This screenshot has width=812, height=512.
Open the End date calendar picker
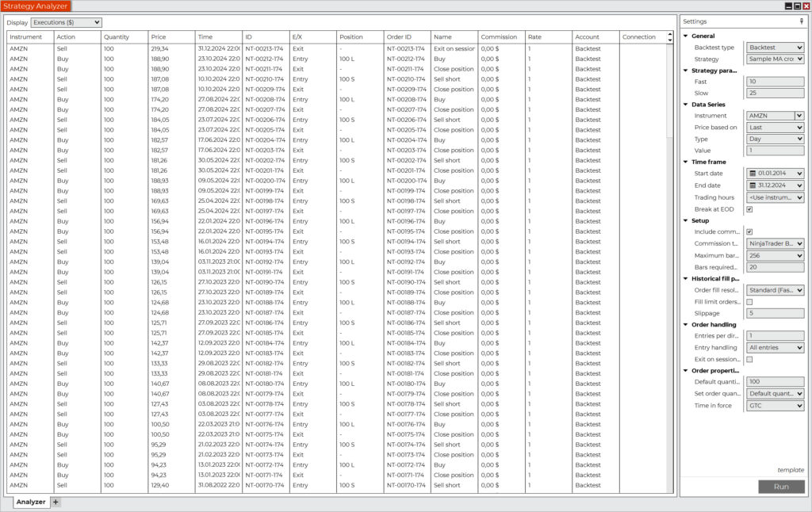tap(752, 185)
